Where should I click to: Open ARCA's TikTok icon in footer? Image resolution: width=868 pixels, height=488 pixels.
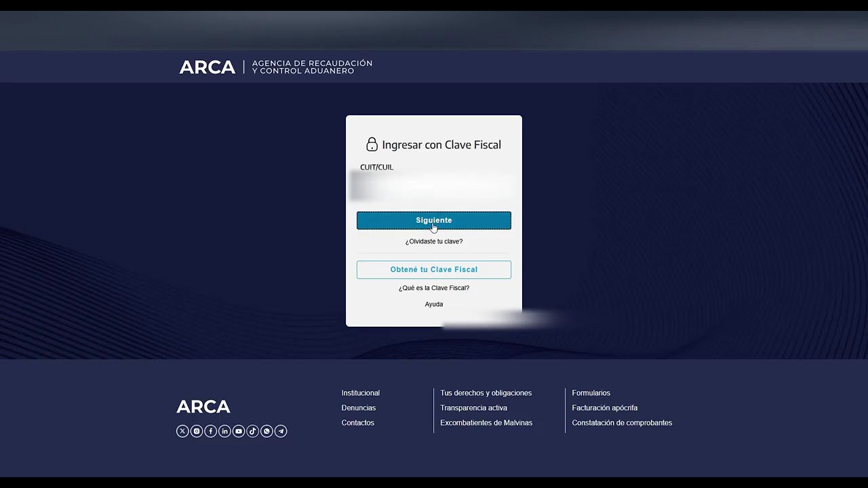252,431
